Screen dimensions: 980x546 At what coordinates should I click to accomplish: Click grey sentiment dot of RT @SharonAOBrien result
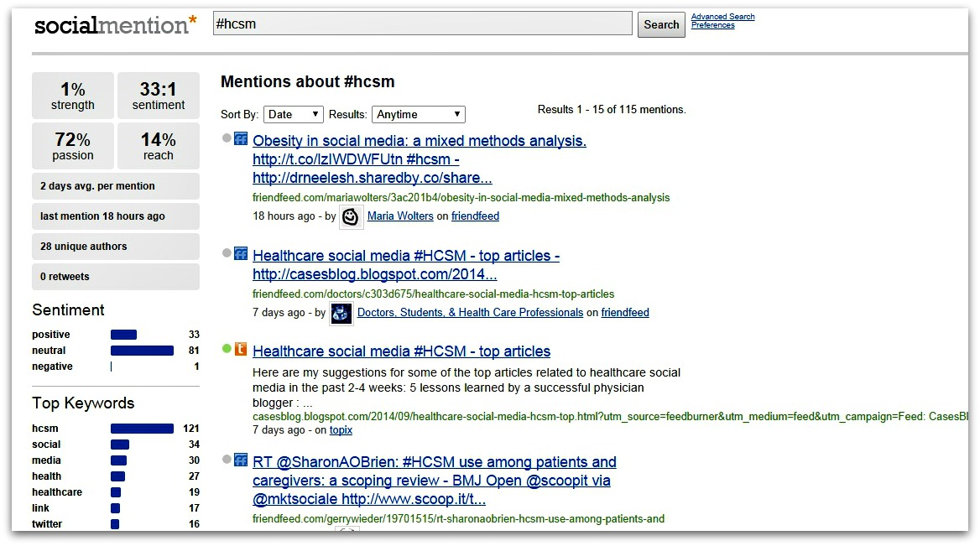227,460
